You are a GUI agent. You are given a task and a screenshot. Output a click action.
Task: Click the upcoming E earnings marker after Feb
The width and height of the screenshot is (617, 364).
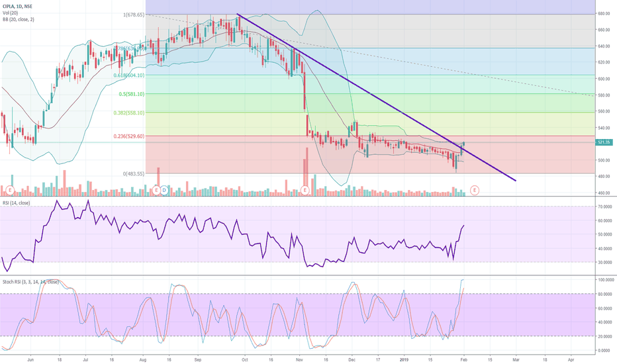[475, 191]
